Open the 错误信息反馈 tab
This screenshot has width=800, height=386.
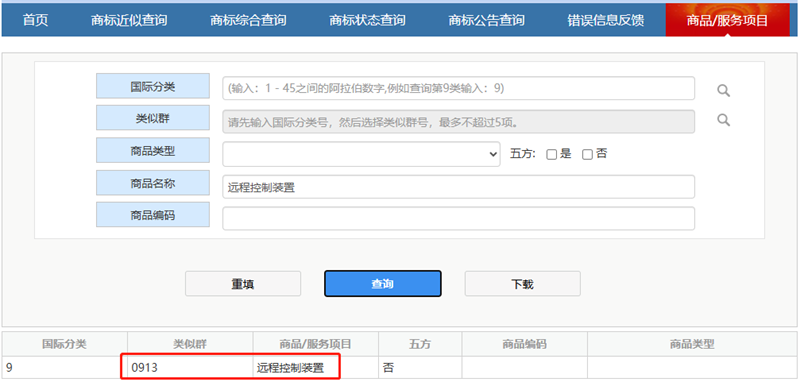click(x=606, y=20)
